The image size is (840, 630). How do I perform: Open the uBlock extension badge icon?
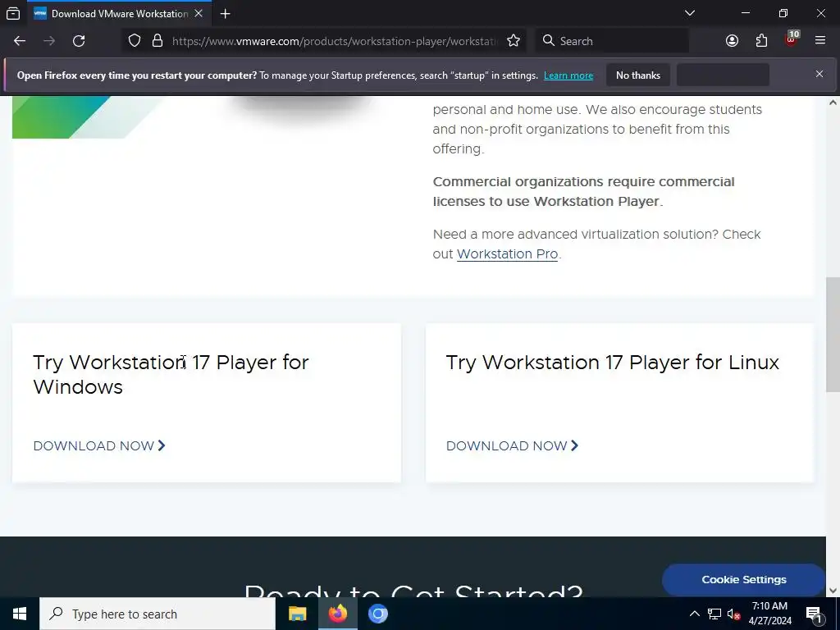tap(791, 39)
